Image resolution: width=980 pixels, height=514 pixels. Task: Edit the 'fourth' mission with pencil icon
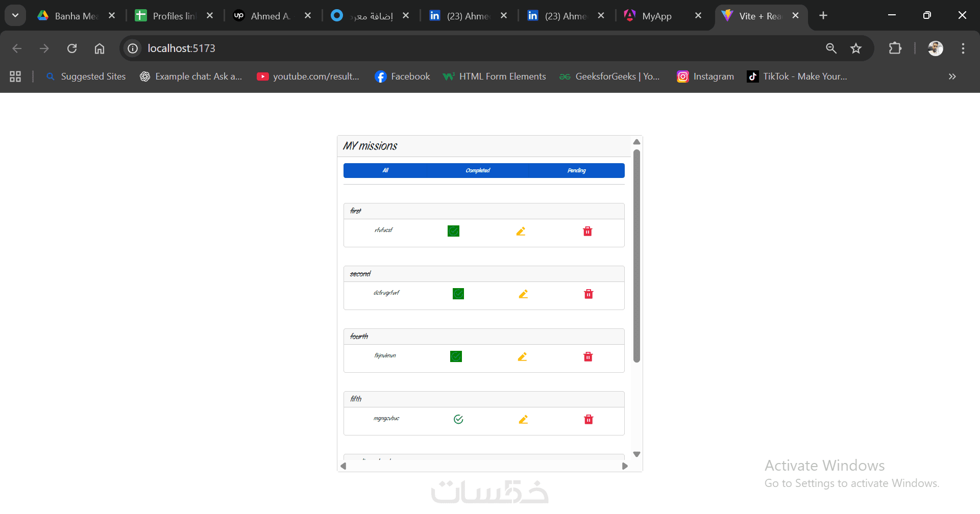tap(522, 357)
